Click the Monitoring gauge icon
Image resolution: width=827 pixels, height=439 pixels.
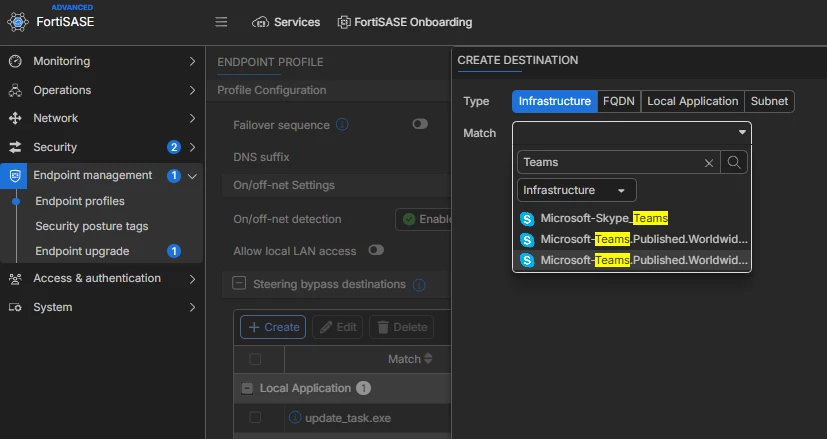coord(15,61)
